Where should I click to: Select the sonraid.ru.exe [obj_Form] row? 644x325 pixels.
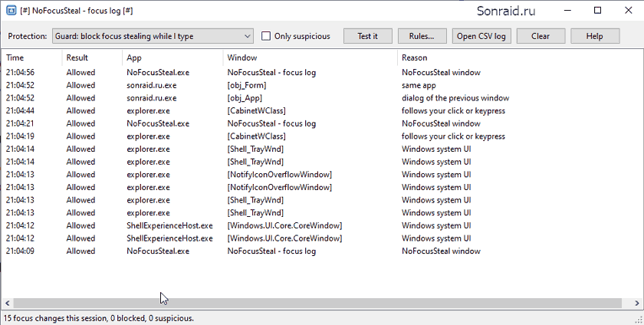coord(322,85)
